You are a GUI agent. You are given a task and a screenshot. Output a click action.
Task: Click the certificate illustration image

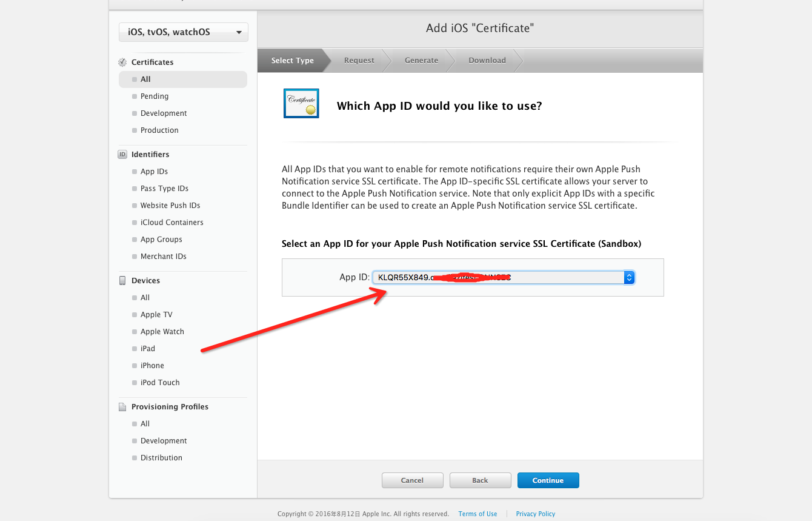click(x=301, y=103)
